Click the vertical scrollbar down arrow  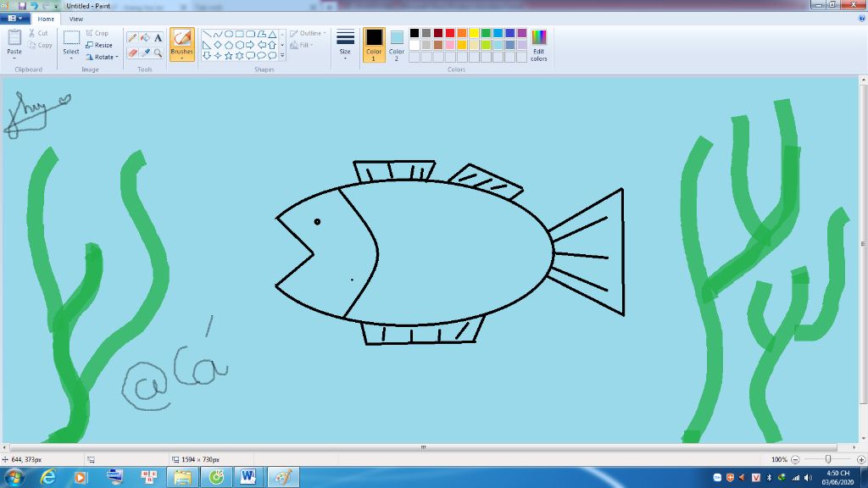(x=864, y=439)
